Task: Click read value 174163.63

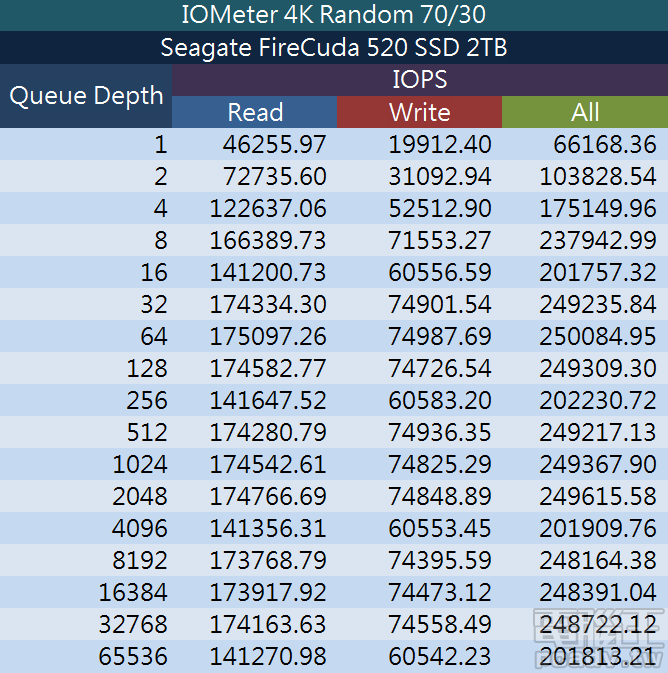Action: [268, 624]
